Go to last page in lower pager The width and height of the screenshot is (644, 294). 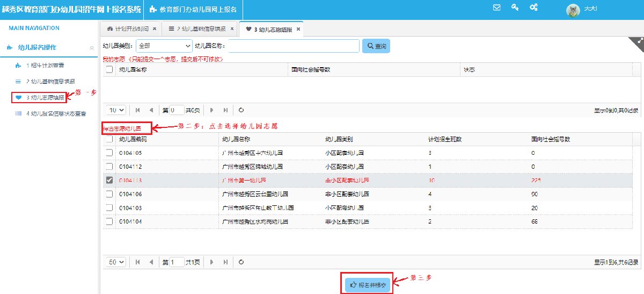225,262
